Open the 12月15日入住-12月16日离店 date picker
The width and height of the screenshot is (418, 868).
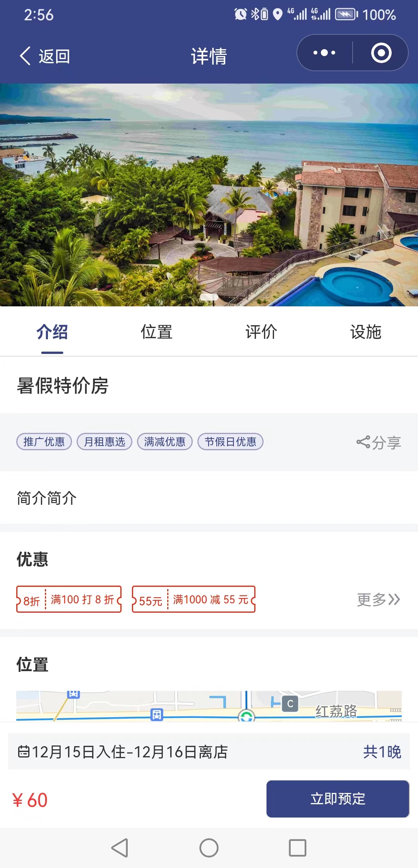coord(209,752)
